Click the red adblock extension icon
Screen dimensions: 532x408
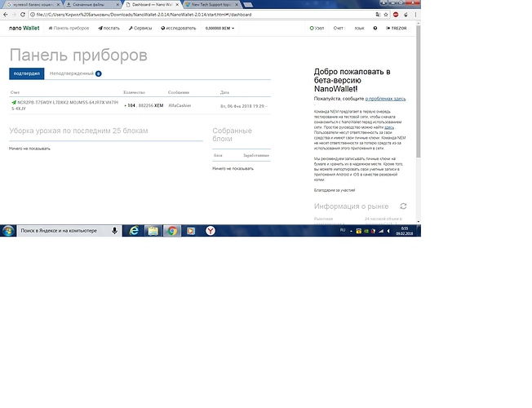coord(396,15)
